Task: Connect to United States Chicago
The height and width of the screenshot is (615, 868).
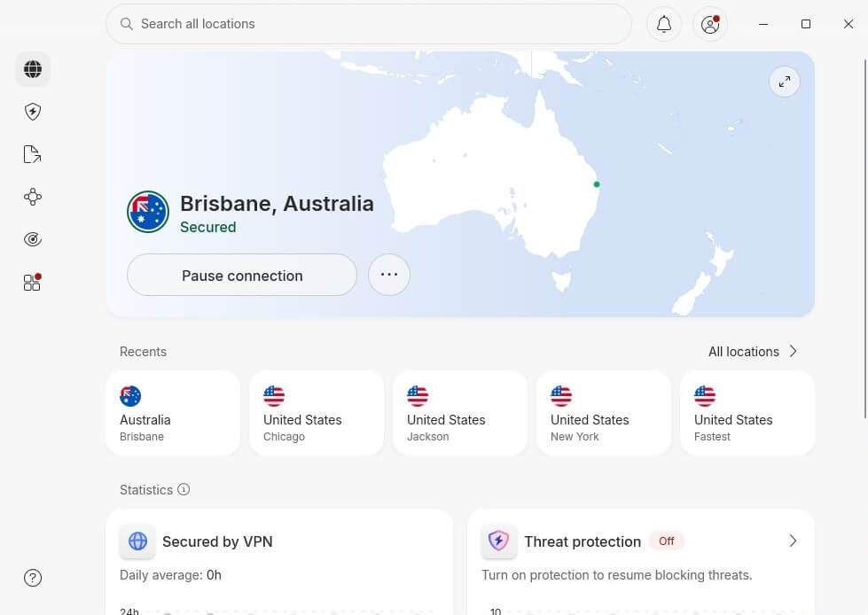Action: [317, 413]
